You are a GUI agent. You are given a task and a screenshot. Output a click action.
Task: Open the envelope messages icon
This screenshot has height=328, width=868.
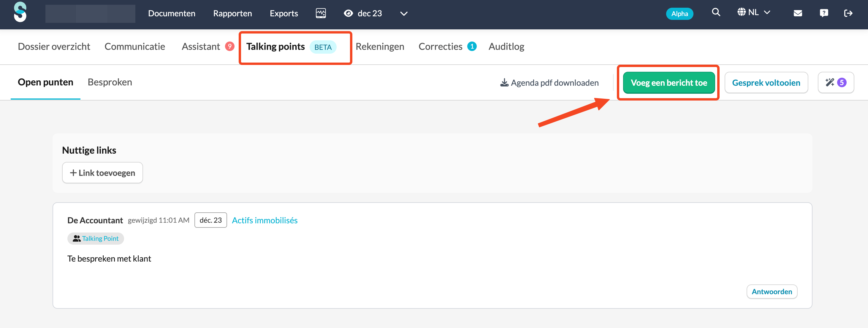798,13
